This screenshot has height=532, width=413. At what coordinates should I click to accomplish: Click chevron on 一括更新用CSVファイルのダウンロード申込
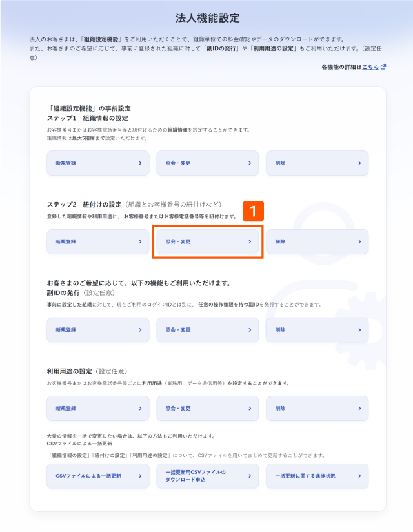pos(250,476)
